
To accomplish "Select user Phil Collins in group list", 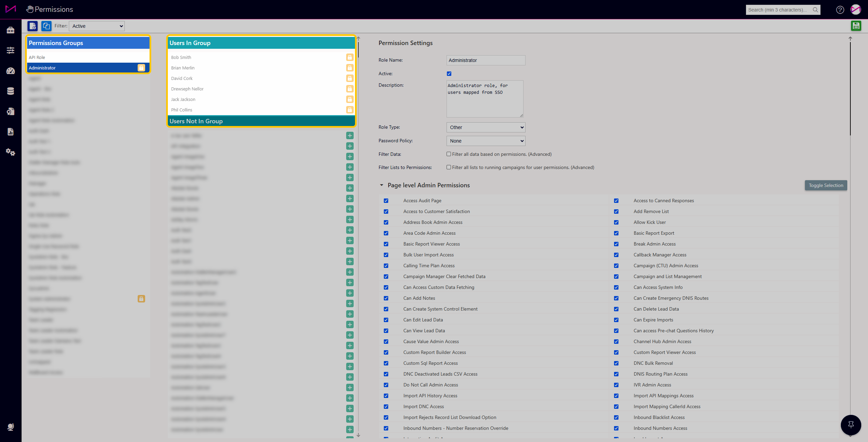I will pyautogui.click(x=181, y=110).
